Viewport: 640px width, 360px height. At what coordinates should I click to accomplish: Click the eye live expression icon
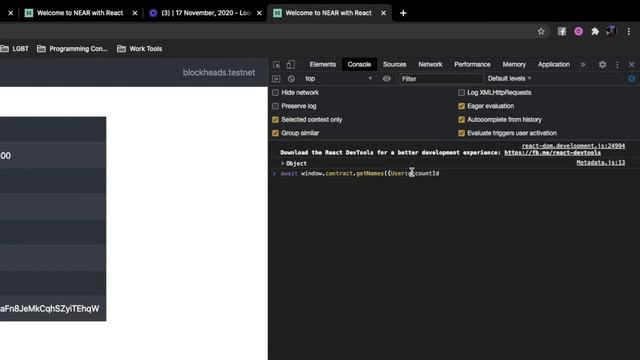coord(387,78)
